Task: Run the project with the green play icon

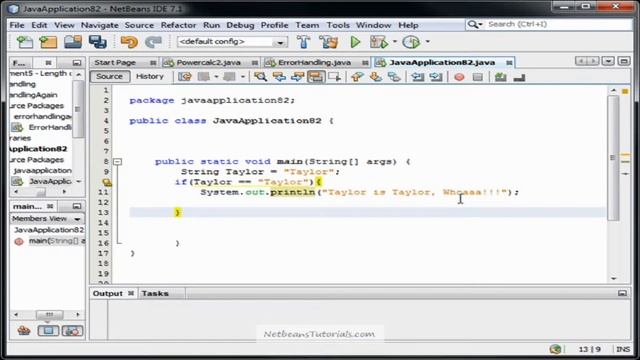Action: (x=355, y=42)
